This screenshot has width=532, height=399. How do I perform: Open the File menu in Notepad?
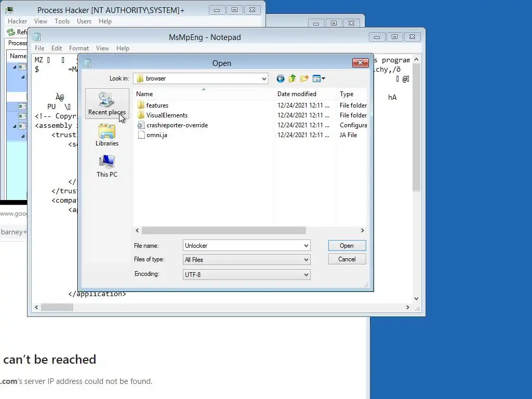click(39, 48)
